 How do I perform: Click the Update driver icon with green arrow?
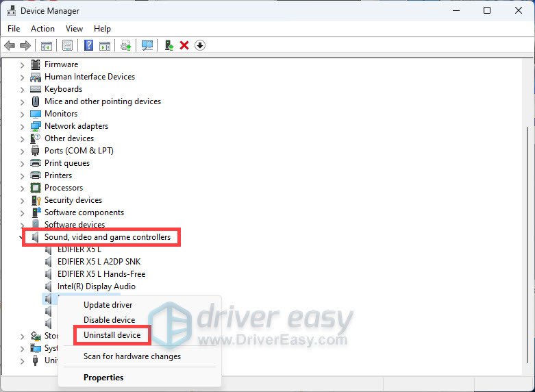click(169, 45)
